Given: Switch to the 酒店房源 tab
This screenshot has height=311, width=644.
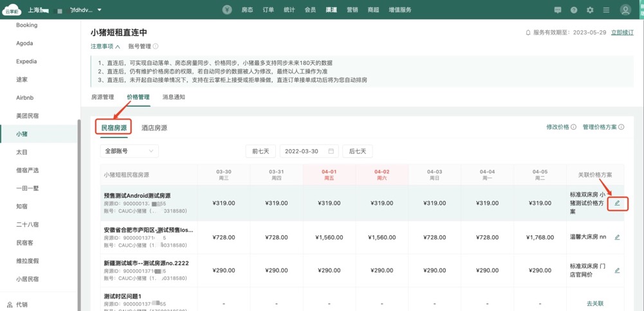Looking at the screenshot, I should (154, 128).
